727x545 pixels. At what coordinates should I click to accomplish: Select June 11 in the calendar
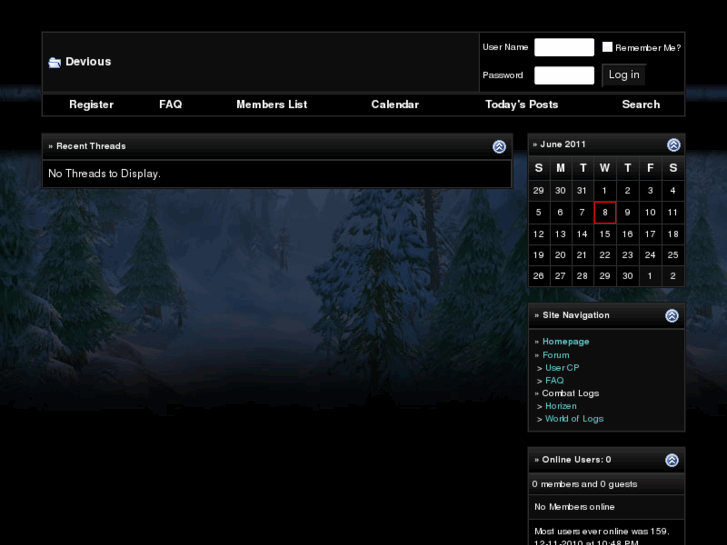click(x=673, y=213)
